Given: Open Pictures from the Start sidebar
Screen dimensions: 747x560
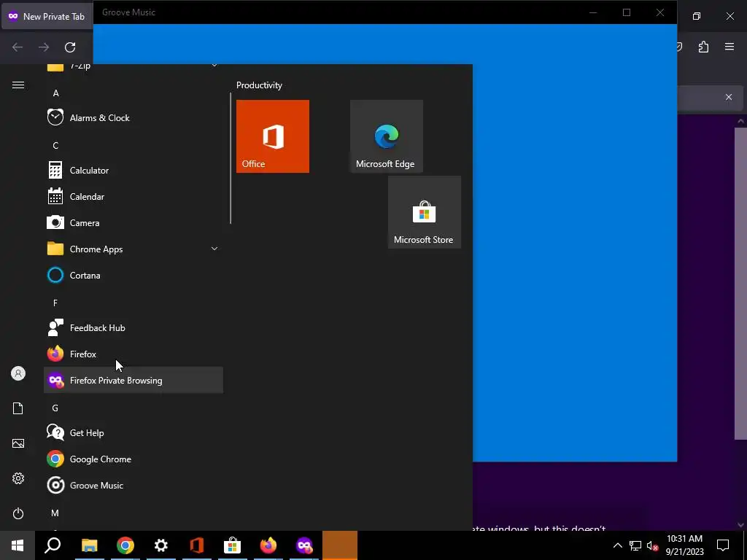Looking at the screenshot, I should click(18, 443).
